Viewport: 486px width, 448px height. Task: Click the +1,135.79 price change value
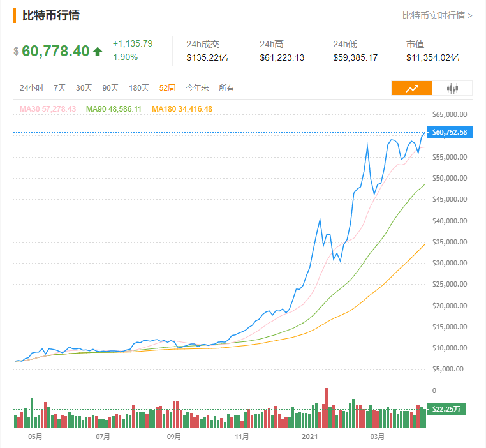(133, 43)
